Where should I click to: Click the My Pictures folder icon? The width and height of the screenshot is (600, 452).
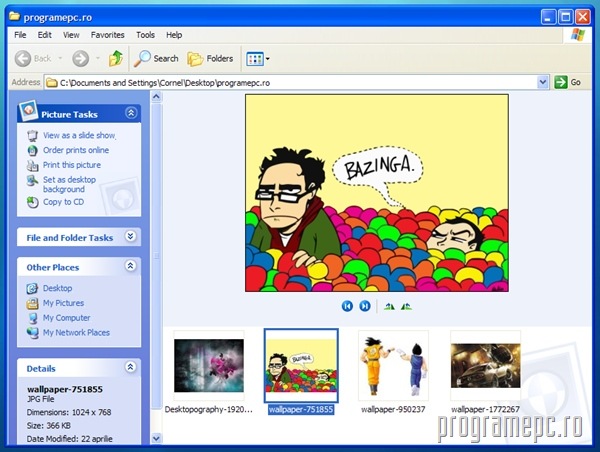[x=32, y=303]
